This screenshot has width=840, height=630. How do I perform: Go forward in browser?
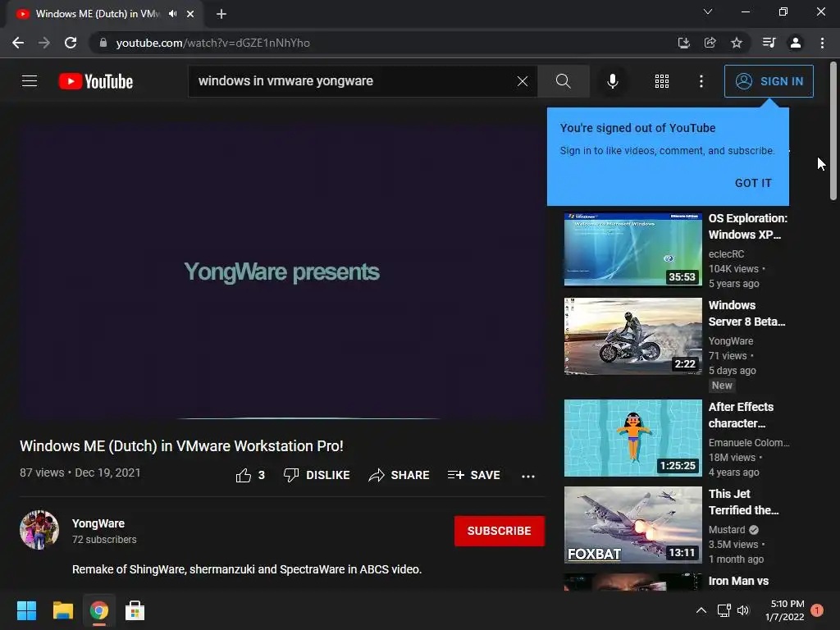[44, 43]
